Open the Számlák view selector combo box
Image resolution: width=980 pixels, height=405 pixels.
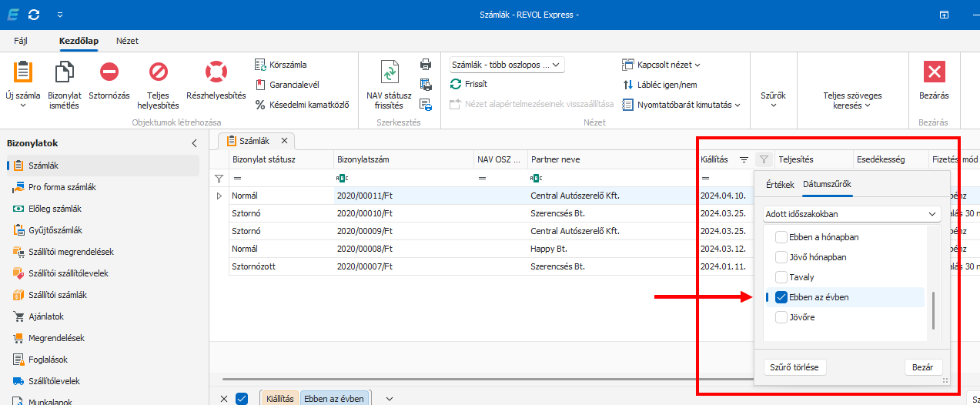tap(507, 65)
